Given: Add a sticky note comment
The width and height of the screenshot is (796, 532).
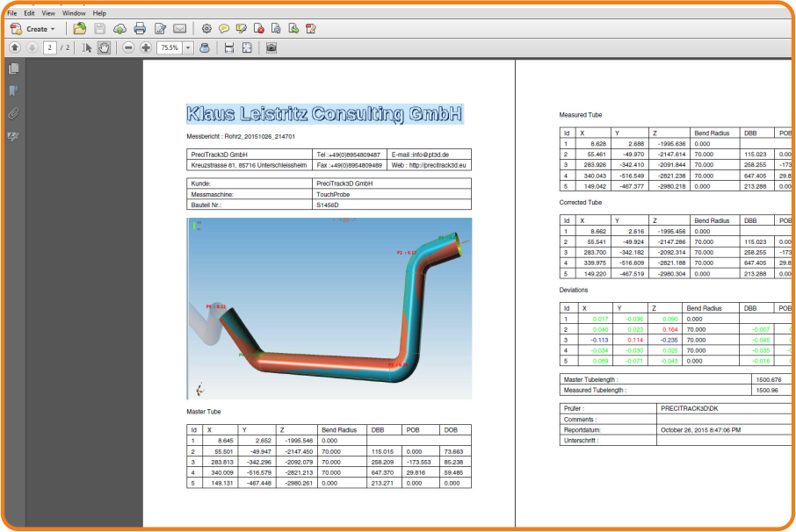Looking at the screenshot, I should point(224,29).
